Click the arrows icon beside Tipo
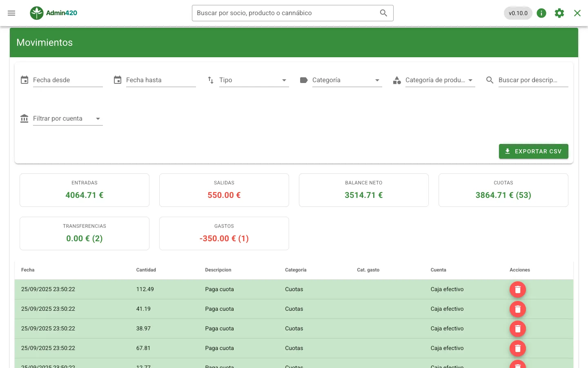The image size is (588, 368). pyautogui.click(x=211, y=80)
